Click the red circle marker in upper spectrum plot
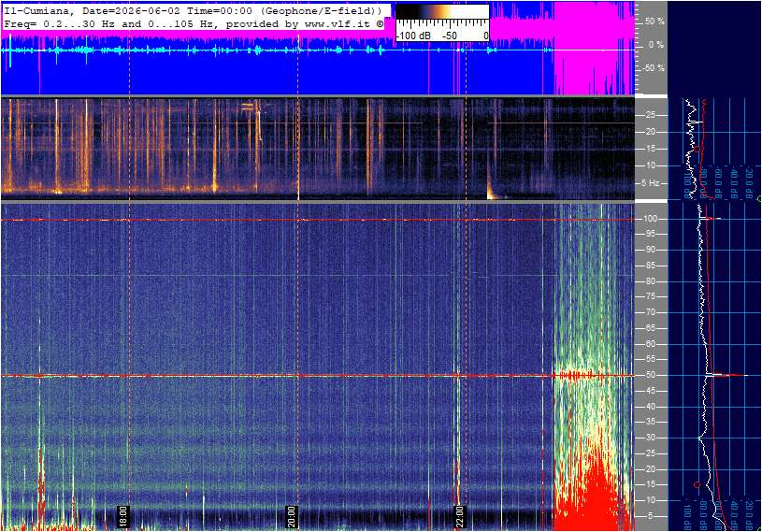 [x=697, y=149]
